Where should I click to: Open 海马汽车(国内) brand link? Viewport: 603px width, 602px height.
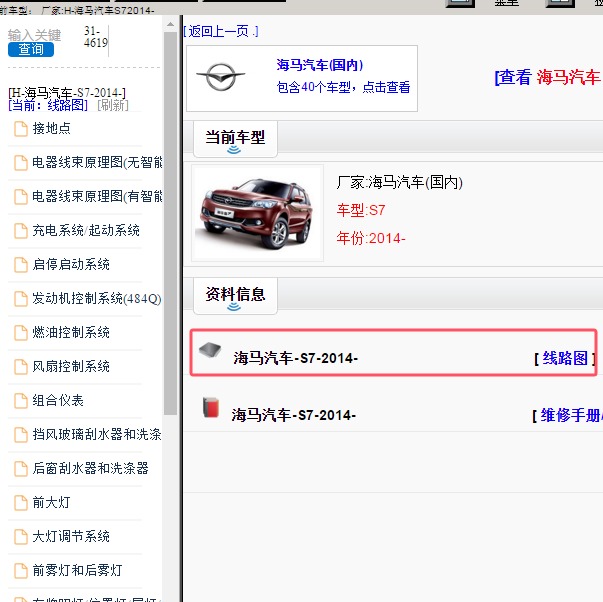[x=320, y=65]
